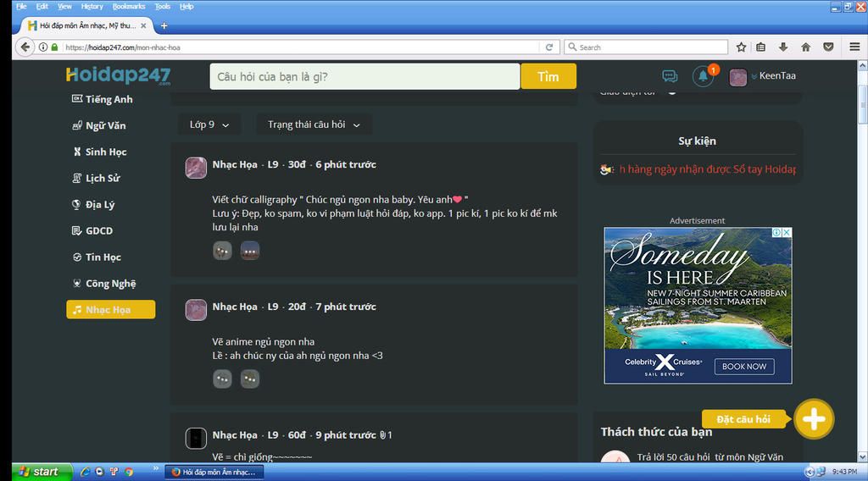Viewport: 868px width, 481px height.
Task: Open the View menu
Action: (x=64, y=7)
